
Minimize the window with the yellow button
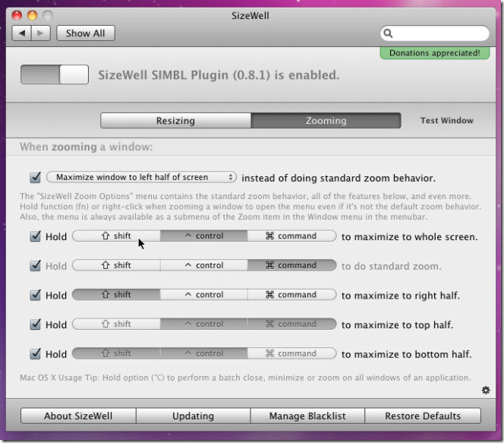32,15
